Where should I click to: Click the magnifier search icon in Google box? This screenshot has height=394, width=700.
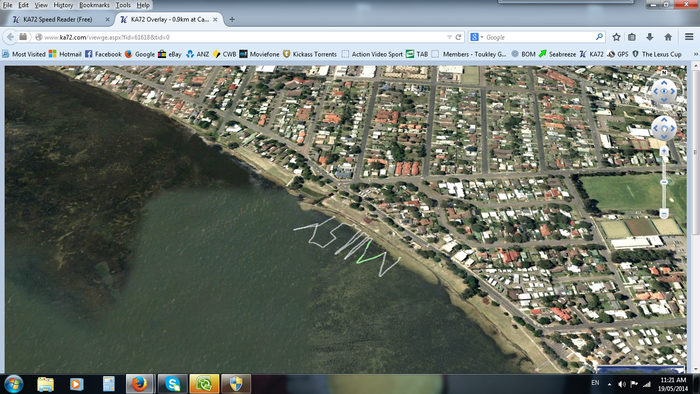(599, 37)
